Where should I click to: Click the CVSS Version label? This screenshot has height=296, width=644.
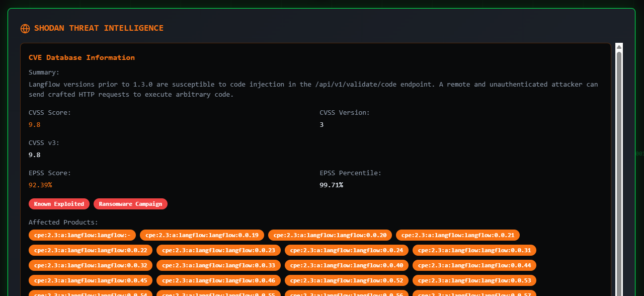345,112
